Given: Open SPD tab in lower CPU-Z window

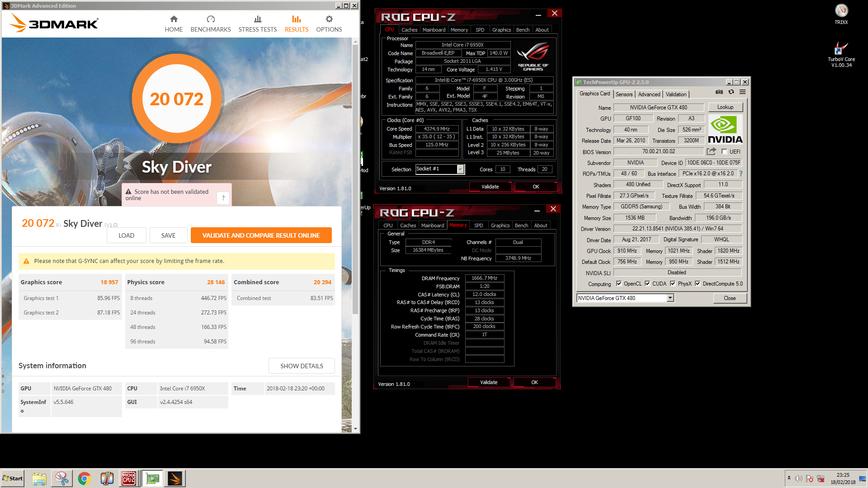Looking at the screenshot, I should [x=478, y=225].
